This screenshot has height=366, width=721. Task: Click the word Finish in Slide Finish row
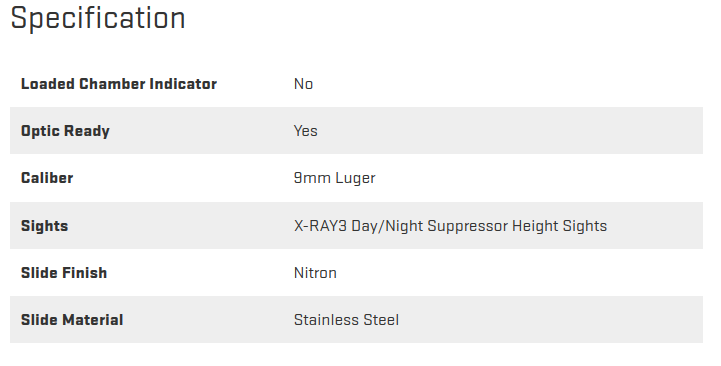point(85,273)
